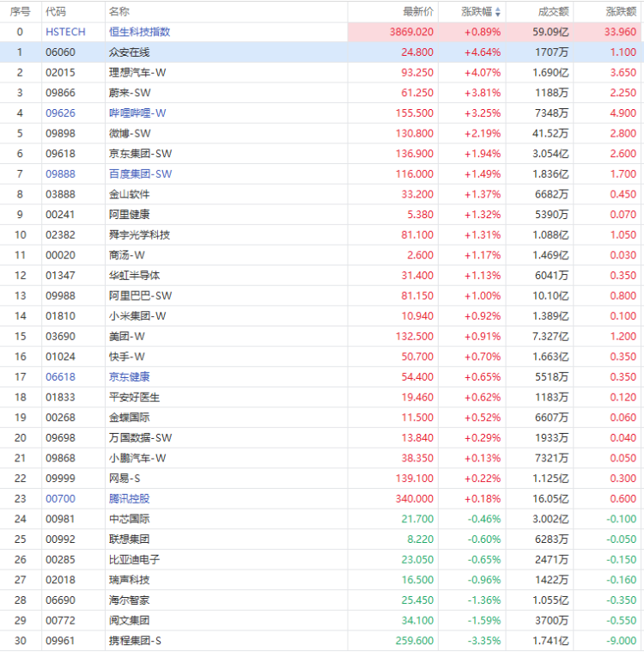Open 恒生科技指数 name link

[x=140, y=32]
